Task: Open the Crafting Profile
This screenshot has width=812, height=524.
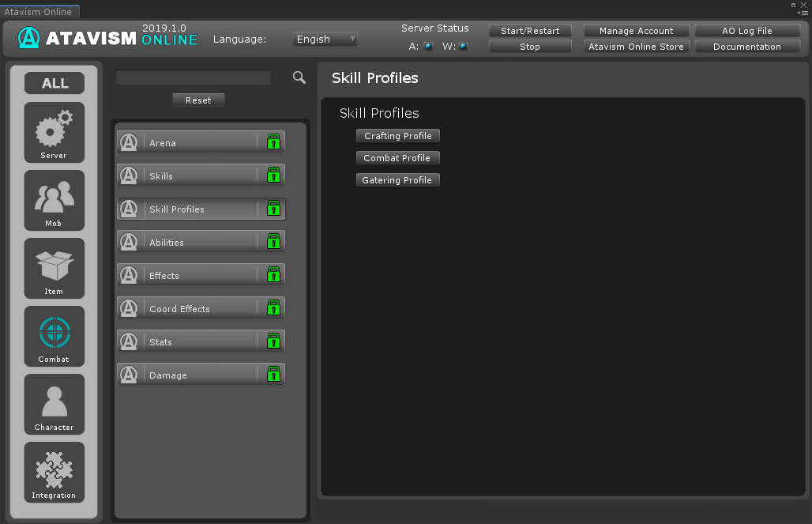Action: (x=397, y=136)
